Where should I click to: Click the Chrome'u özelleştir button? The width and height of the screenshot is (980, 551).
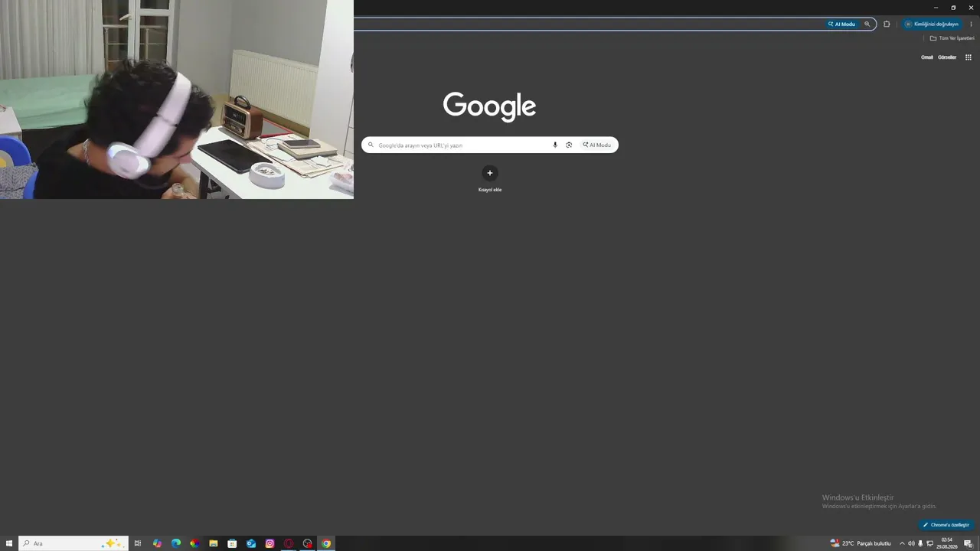[x=946, y=525]
